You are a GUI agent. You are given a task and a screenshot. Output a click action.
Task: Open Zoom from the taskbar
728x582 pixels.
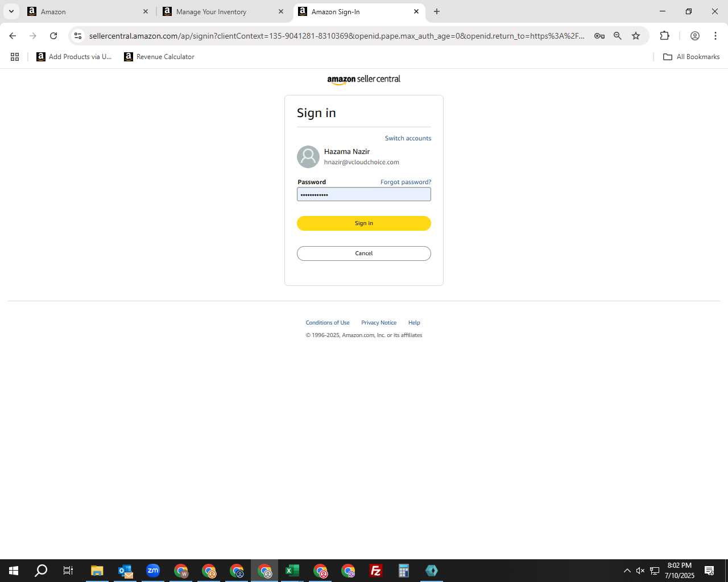153,571
